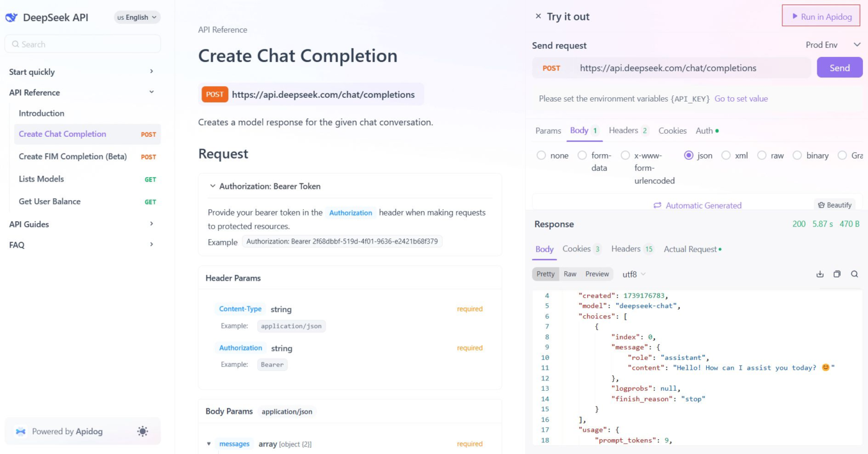Click the DeepSeek whale logo
Screen dimensions: 868x454
(x=12, y=17)
